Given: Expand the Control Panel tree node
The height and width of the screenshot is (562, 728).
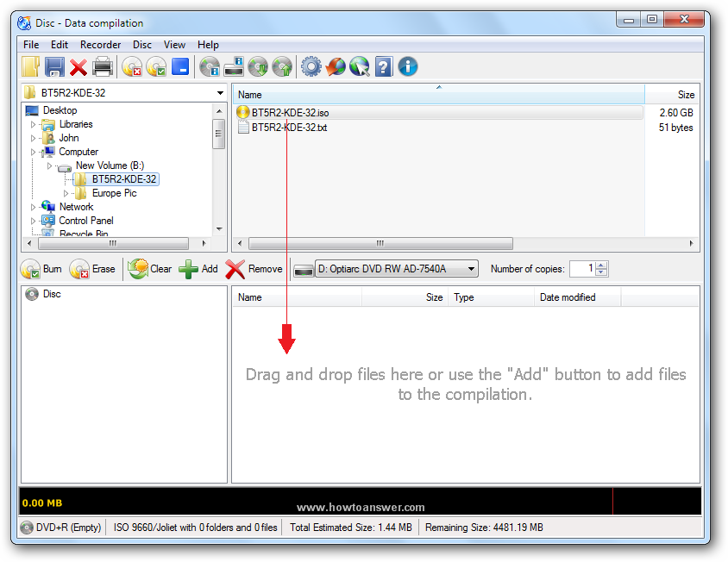Looking at the screenshot, I should click(33, 221).
